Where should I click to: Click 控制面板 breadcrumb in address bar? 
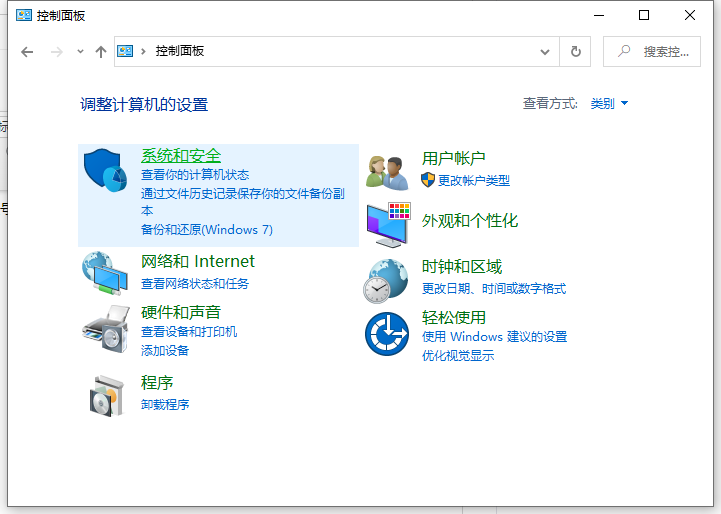click(x=180, y=51)
